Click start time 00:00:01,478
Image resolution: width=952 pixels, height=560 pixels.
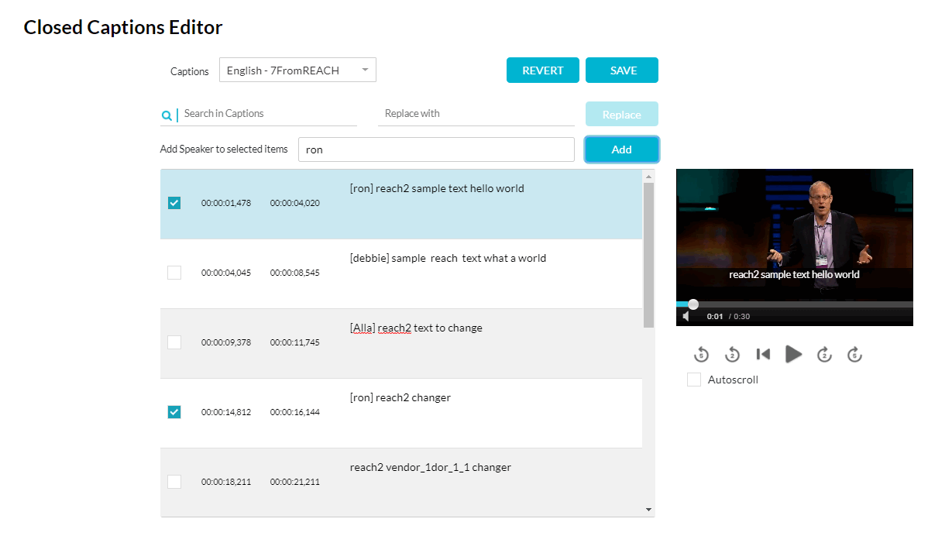[x=226, y=203]
